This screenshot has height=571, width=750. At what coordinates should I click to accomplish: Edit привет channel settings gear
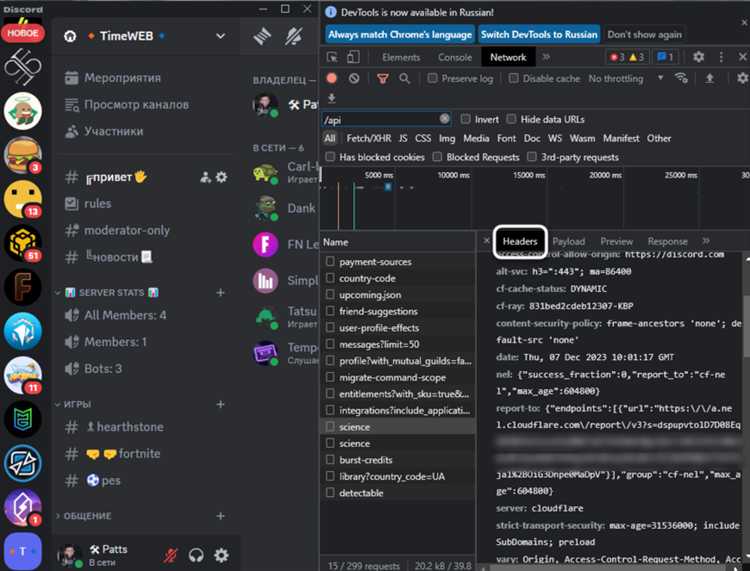221,177
